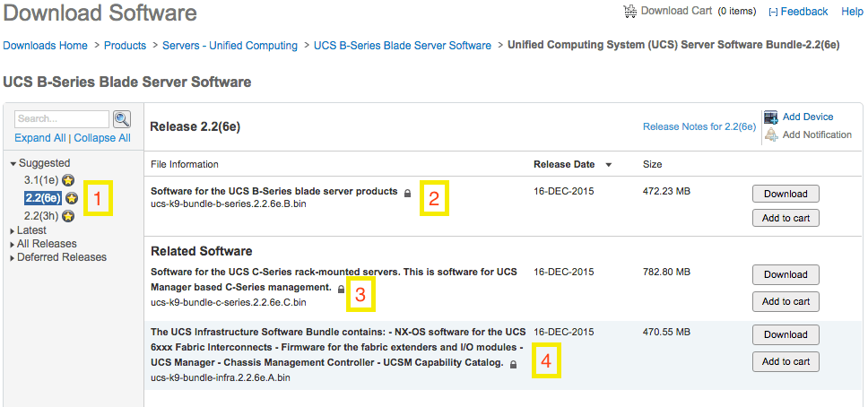868x407 pixels.
Task: Click lock icon next to Infrastructure Bundle description
Action: tap(513, 365)
